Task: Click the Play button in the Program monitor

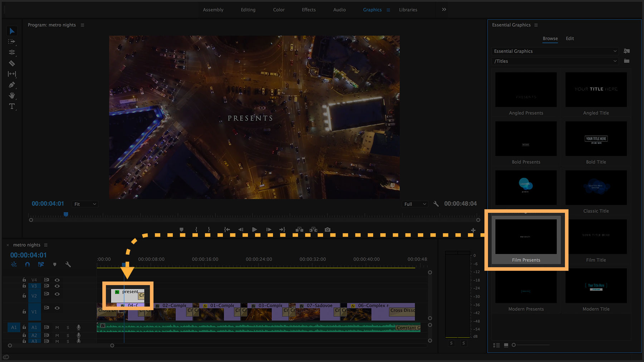Action: pos(254,229)
